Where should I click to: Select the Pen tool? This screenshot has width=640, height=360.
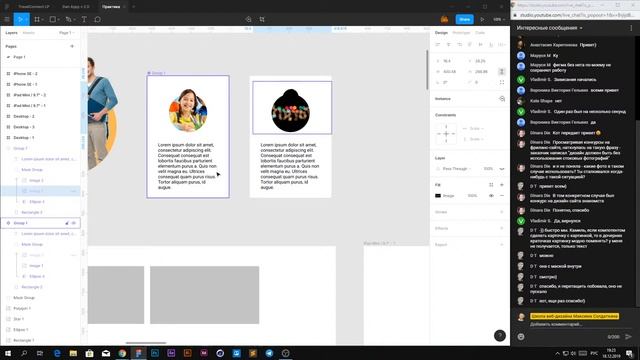(68, 19)
